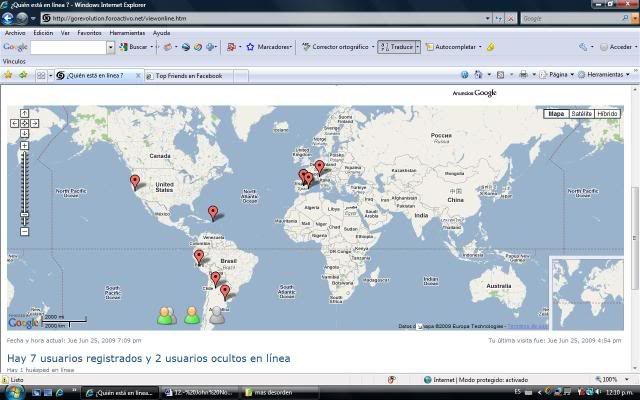Screen dimensions: 640x400
Task: Click the Google logo on the toolbar
Action: point(15,47)
